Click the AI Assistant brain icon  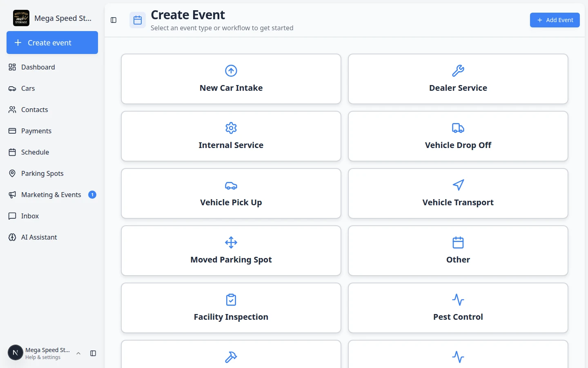pyautogui.click(x=12, y=237)
